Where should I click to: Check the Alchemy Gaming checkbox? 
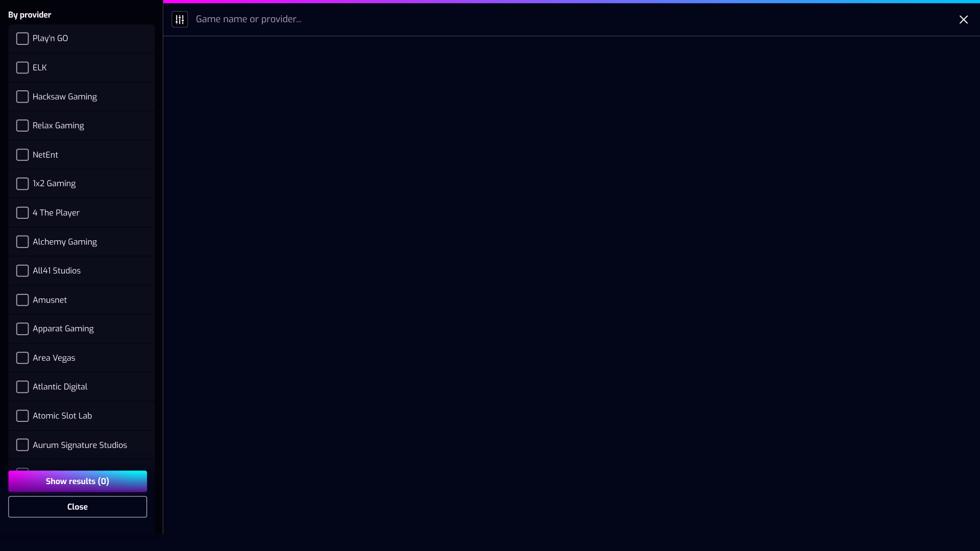click(x=22, y=242)
